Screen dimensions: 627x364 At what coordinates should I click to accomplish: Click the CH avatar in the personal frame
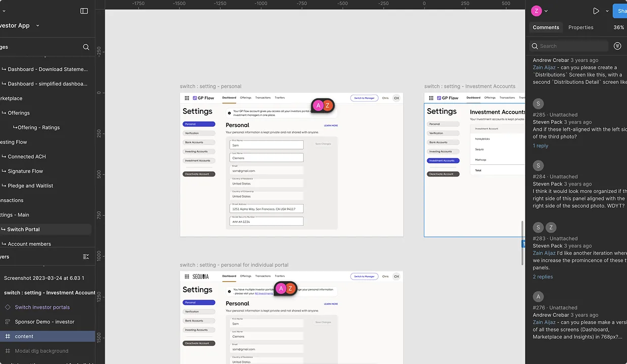[396, 98]
